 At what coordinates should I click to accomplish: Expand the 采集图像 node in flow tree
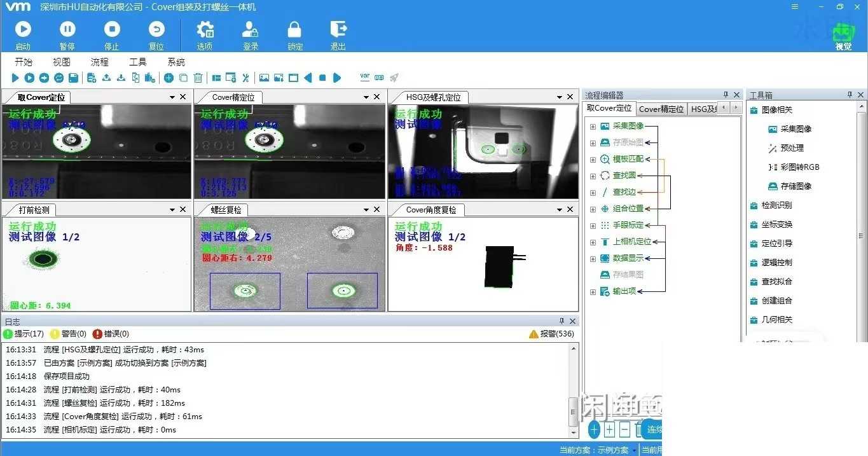[x=593, y=126]
